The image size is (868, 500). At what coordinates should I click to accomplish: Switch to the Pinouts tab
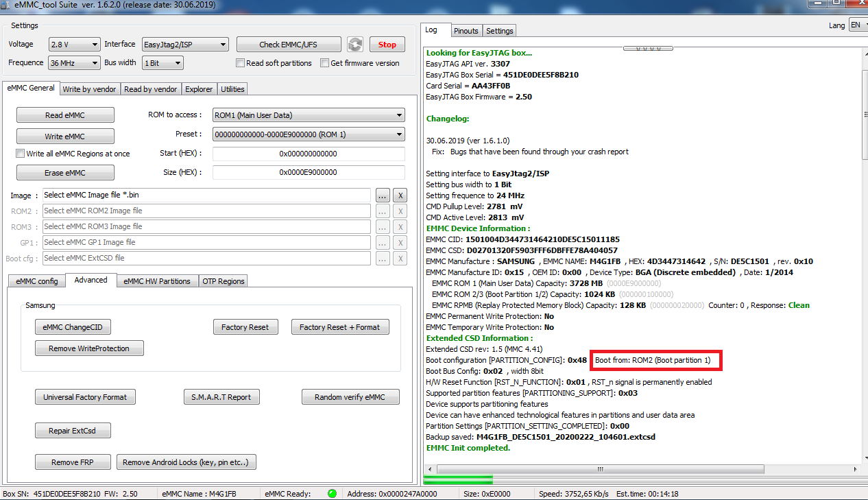click(466, 31)
